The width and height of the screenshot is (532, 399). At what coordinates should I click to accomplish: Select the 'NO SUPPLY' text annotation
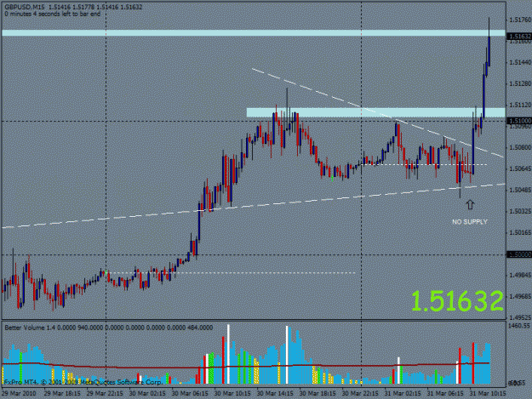click(470, 222)
